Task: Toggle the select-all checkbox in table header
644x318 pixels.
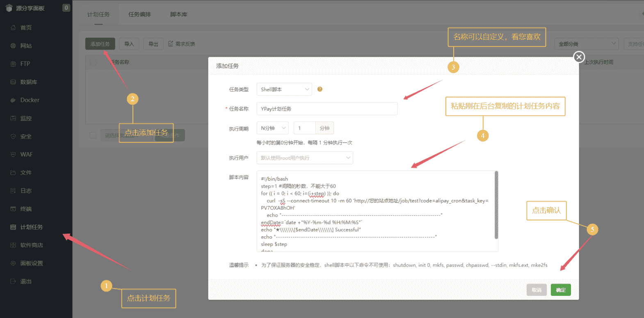Action: [x=93, y=62]
